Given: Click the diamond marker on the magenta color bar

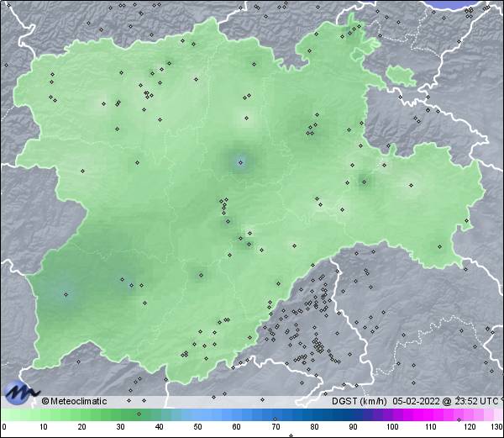Looking at the screenshot, I should (x=459, y=420).
